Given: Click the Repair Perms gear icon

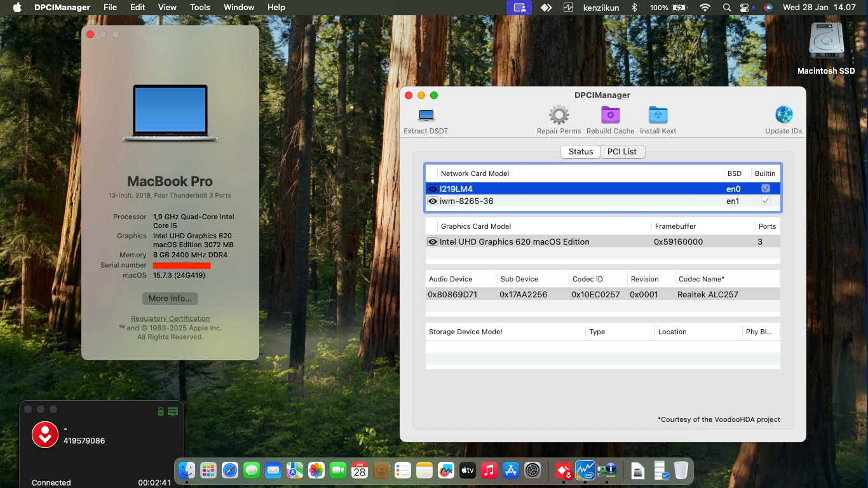Looking at the screenshot, I should [559, 115].
